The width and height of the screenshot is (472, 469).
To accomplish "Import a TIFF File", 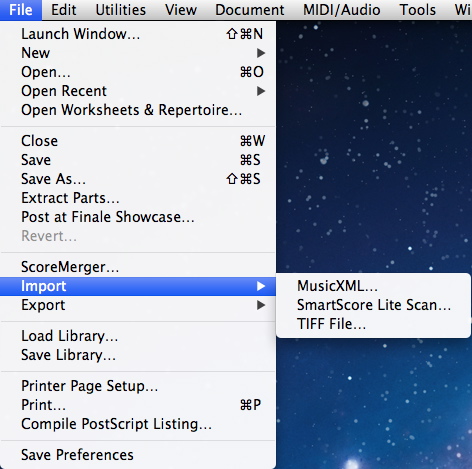I will point(373,324).
